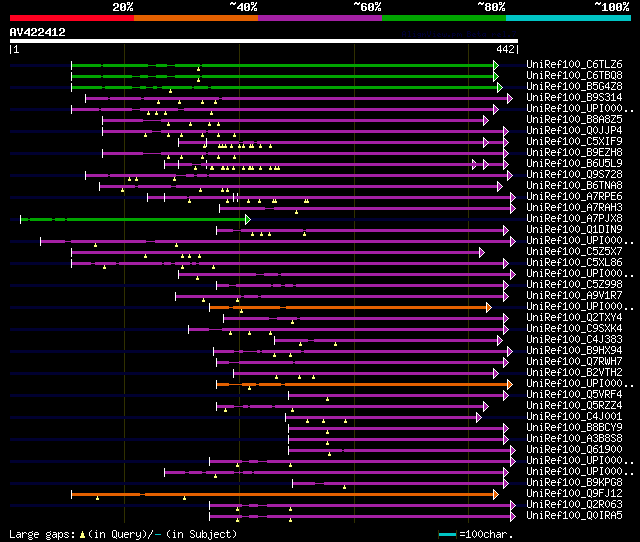This screenshot has width=640, height=542.
Task: Click the purple C5Z5X7 alignment bar
Action: (276, 253)
